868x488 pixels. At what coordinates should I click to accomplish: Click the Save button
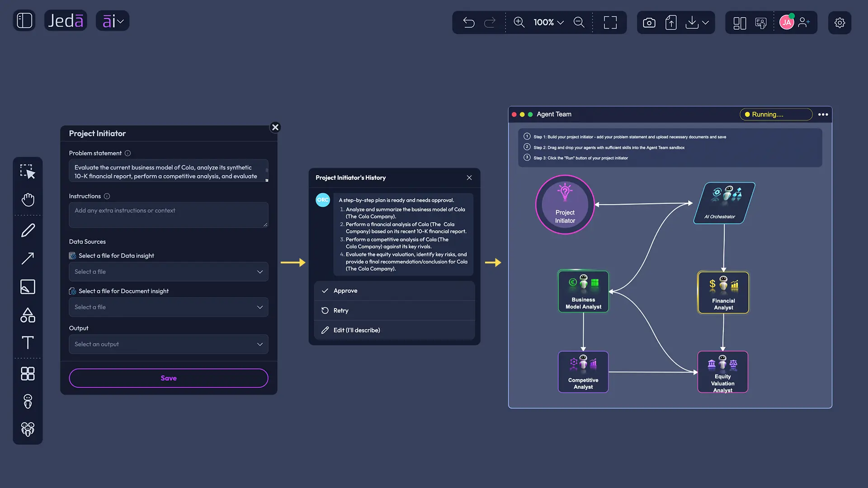point(168,378)
